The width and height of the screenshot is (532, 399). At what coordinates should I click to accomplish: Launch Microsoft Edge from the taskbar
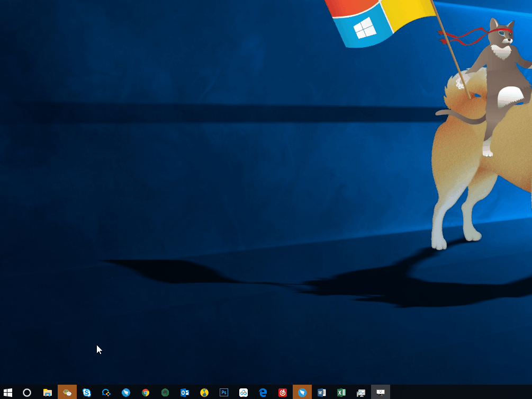coord(263,393)
